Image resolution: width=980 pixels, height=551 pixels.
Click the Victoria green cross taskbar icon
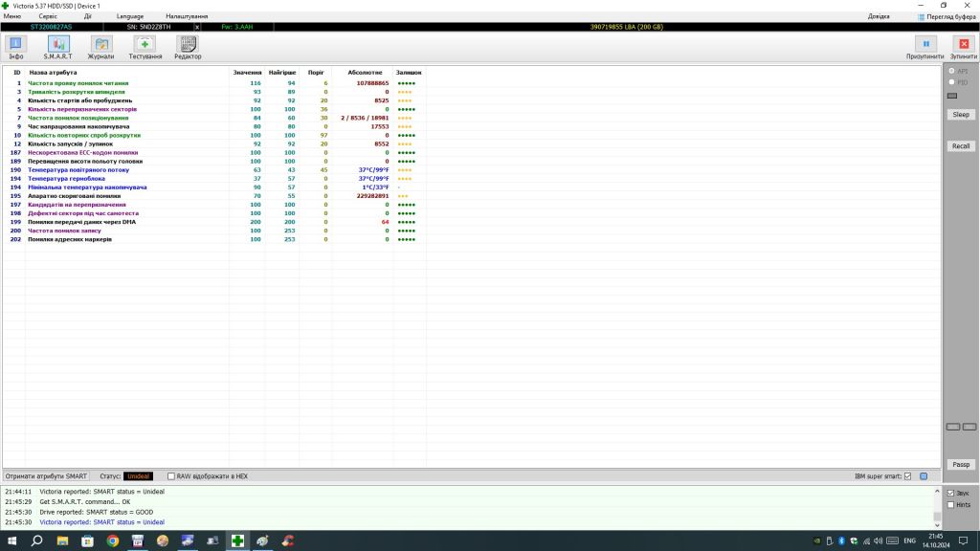pyautogui.click(x=237, y=540)
